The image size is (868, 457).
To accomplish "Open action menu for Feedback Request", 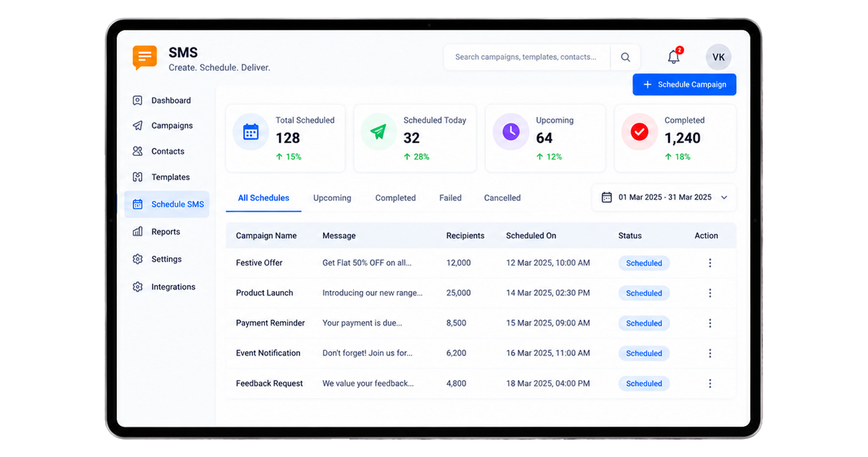I will coord(710,384).
